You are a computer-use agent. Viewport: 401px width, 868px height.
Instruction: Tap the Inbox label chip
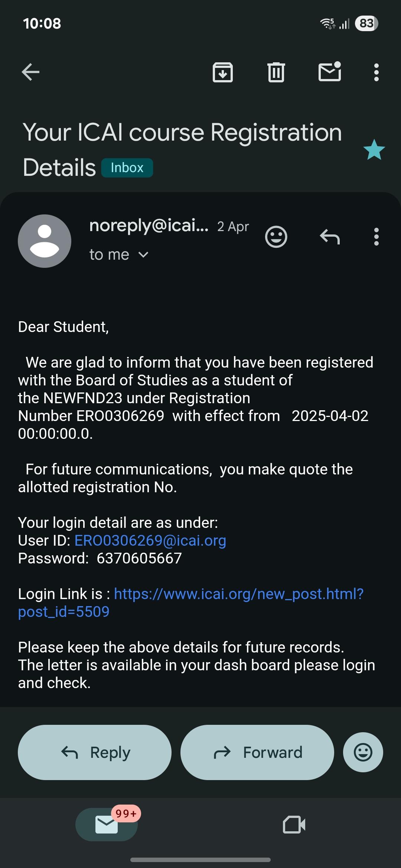click(127, 168)
